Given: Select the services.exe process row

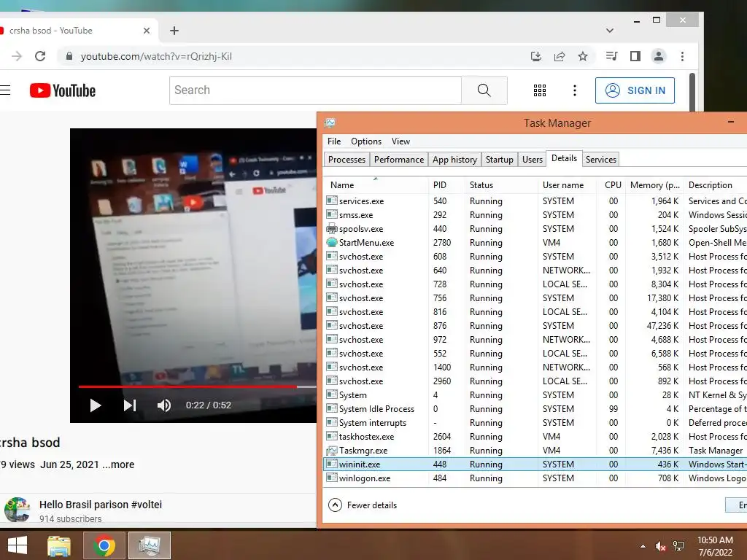Looking at the screenshot, I should (535, 201).
